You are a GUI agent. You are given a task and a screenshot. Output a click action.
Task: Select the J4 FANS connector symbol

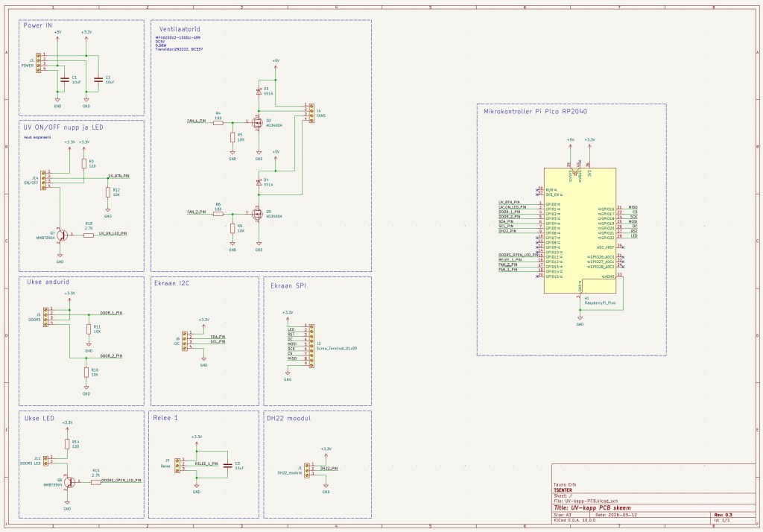point(311,113)
